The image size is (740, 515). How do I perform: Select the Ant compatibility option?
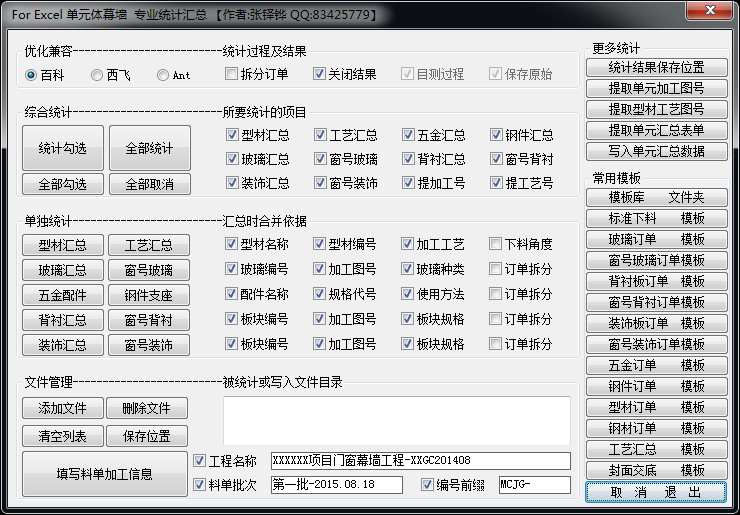click(x=163, y=75)
